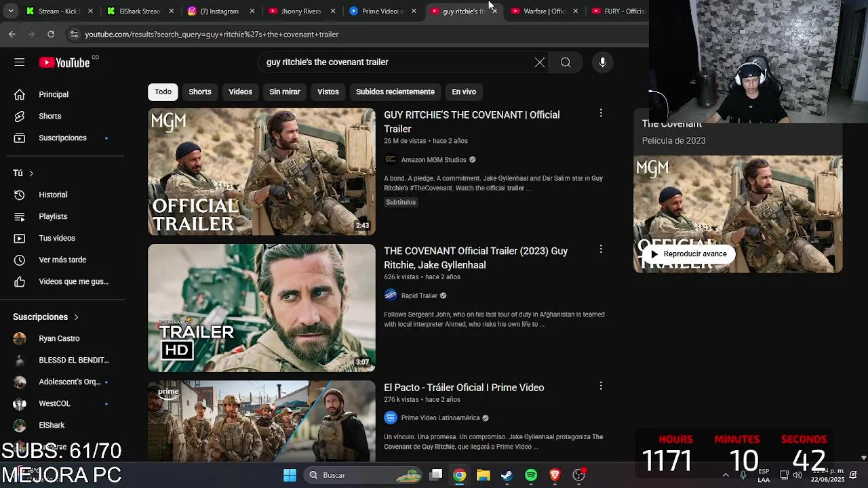Start voice search with the microphone
The width and height of the screenshot is (868, 488).
pyautogui.click(x=602, y=62)
